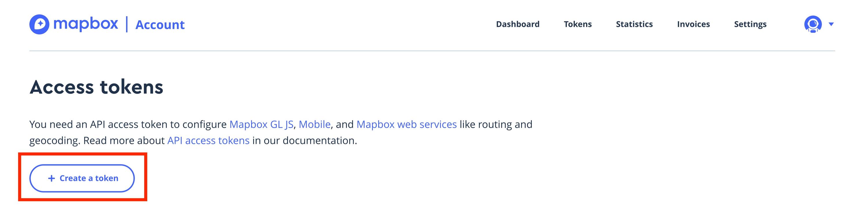Screen dimensions: 868x205
Task: Switch to the Statistics section
Action: [x=634, y=24]
